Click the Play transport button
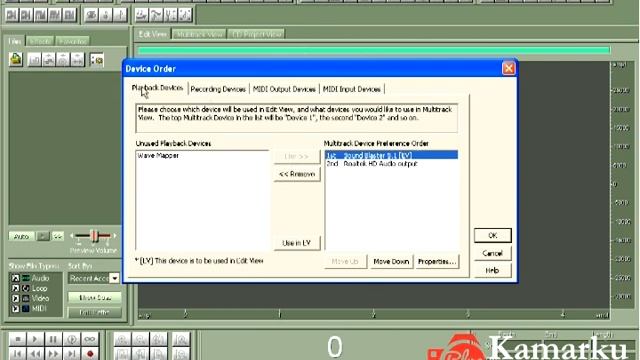Image resolution: width=640 pixels, height=360 pixels. pyautogui.click(x=35, y=339)
